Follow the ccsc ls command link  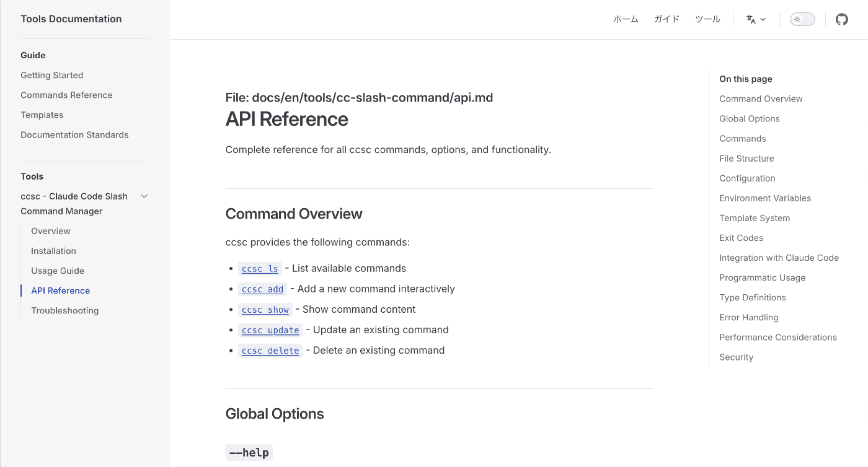260,269
